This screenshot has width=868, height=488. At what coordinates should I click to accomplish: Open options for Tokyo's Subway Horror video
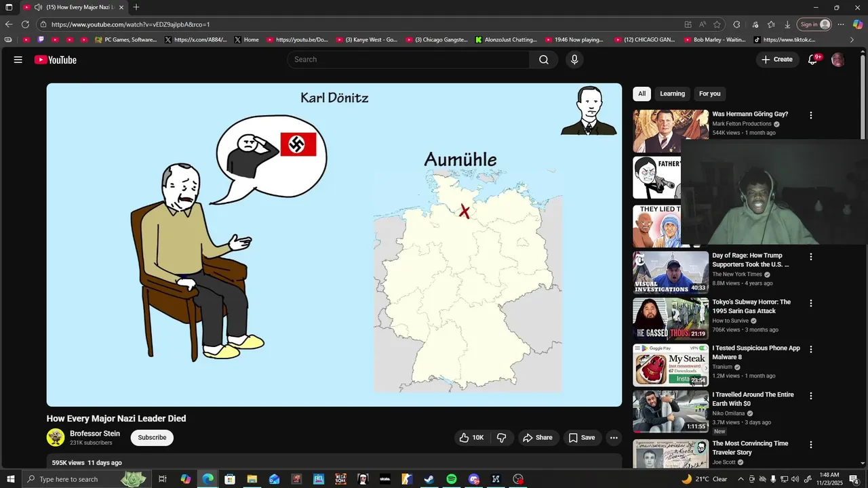point(811,303)
